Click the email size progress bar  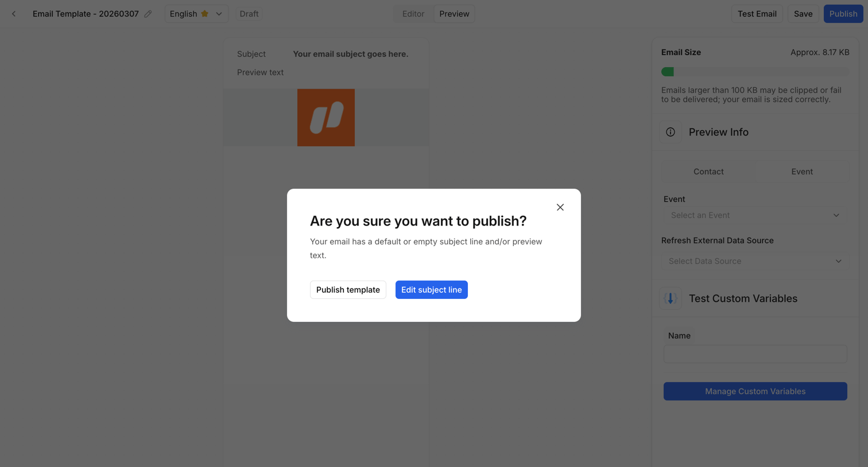click(755, 72)
